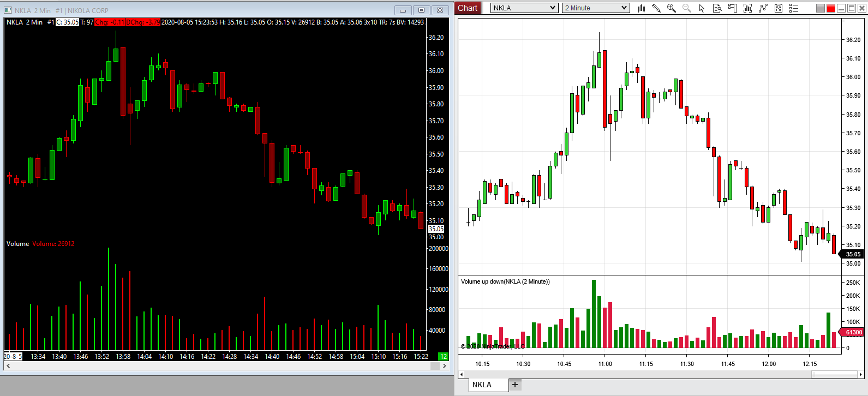868x396 pixels.
Task: Open the 2 Minute interval dropdown
Action: (596, 8)
